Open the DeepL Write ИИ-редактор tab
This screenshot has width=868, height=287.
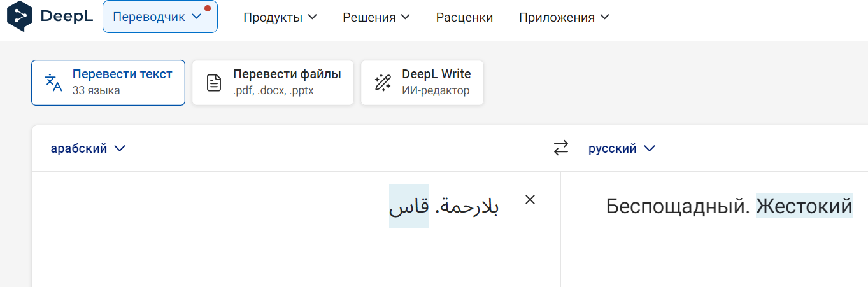(422, 83)
